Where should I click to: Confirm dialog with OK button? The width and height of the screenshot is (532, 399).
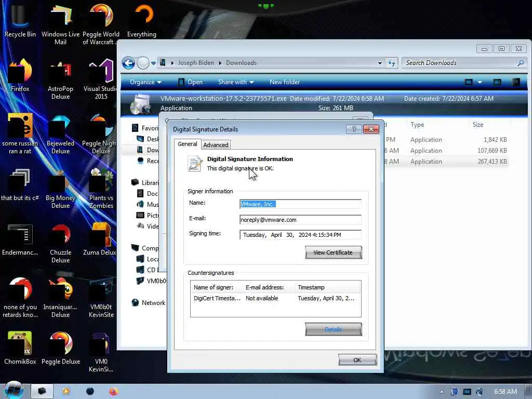[x=357, y=360]
